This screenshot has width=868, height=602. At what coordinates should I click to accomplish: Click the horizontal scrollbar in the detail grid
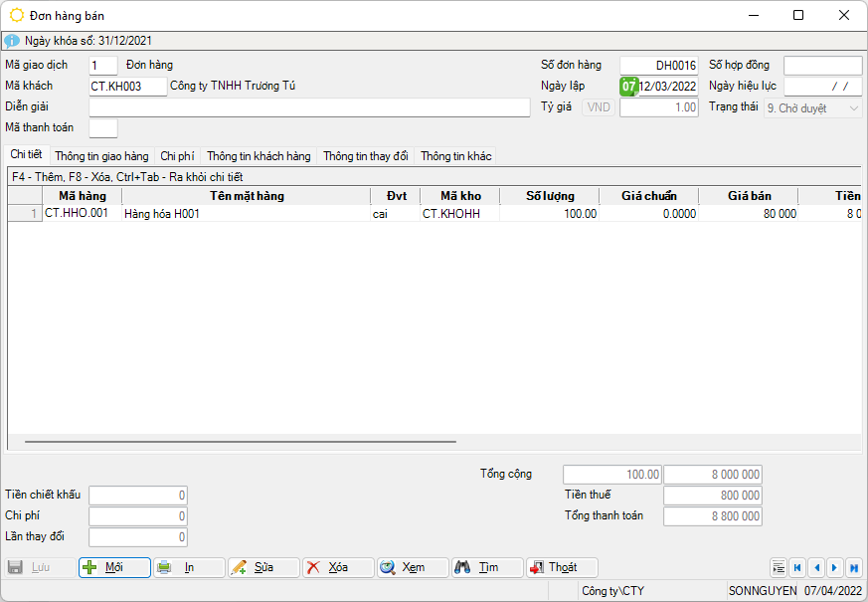(x=240, y=441)
